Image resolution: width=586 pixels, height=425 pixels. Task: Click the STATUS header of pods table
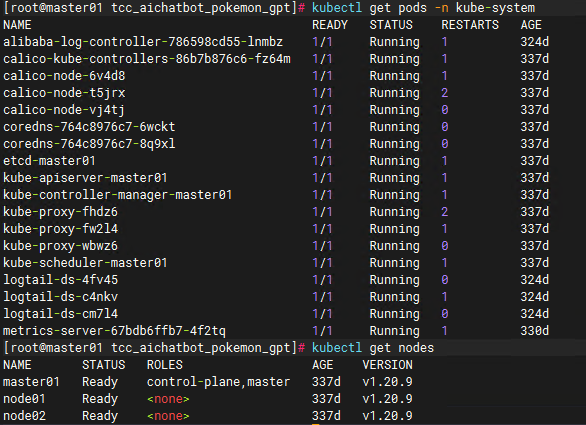click(391, 25)
